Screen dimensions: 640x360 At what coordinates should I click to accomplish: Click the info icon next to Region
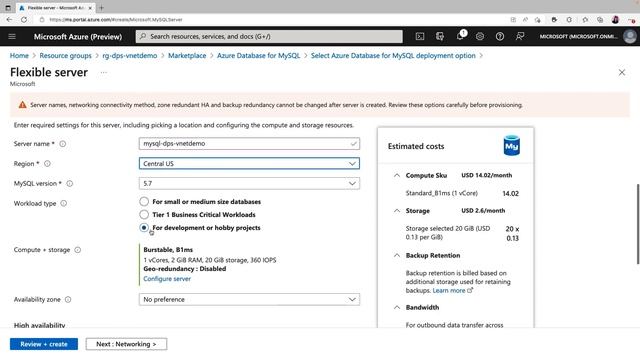click(x=47, y=164)
